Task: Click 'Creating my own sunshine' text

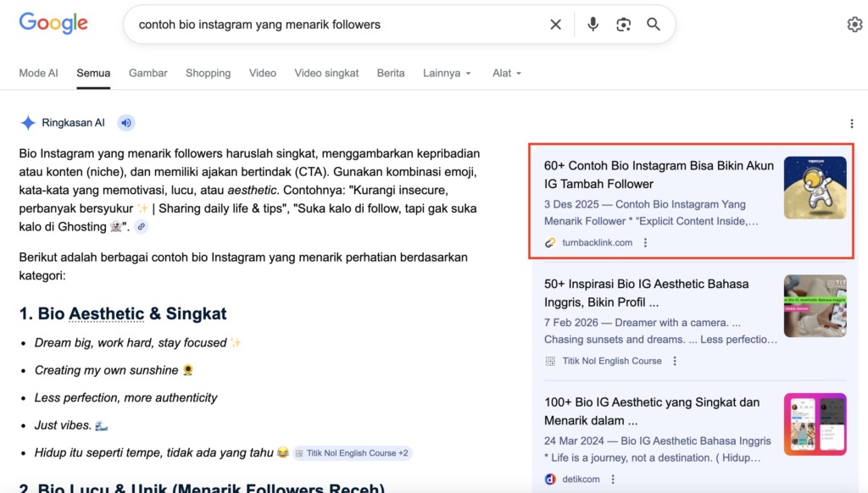Action: pyautogui.click(x=106, y=370)
